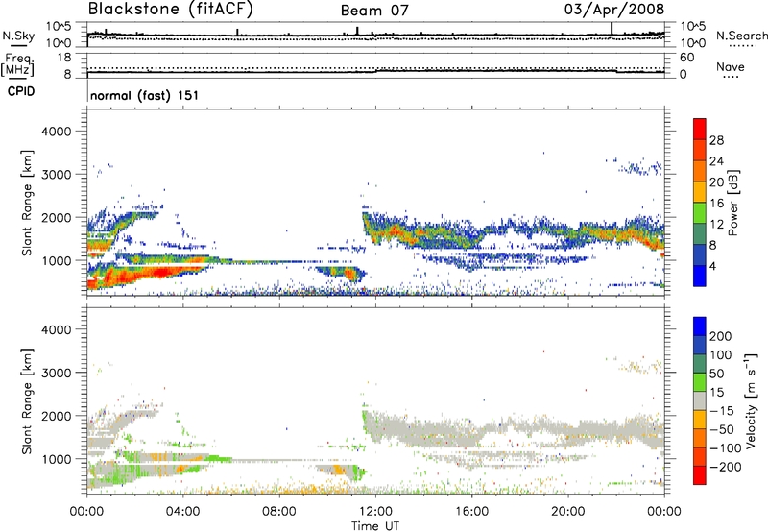
Task: Pick the light green segment of Power color bar
Action: tap(700, 212)
